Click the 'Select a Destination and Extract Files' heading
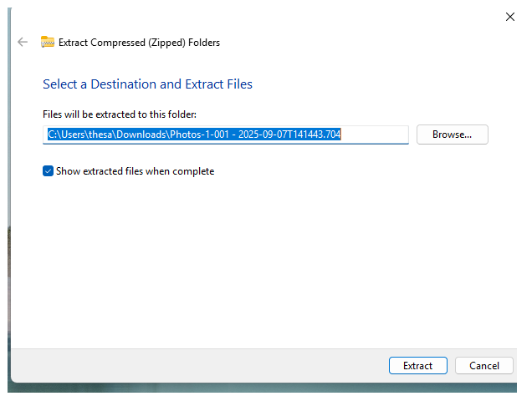 (147, 84)
